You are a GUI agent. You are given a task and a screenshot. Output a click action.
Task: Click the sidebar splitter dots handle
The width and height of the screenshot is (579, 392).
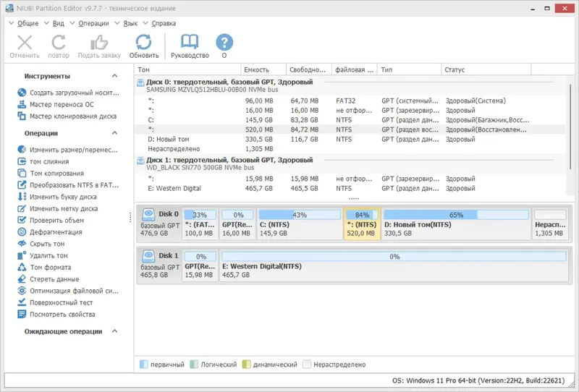pos(130,218)
